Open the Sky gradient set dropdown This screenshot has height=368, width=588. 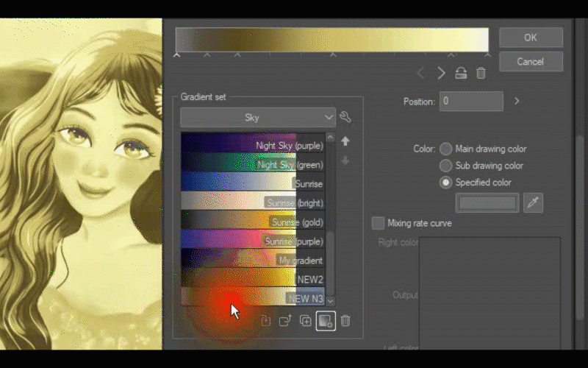click(x=258, y=118)
